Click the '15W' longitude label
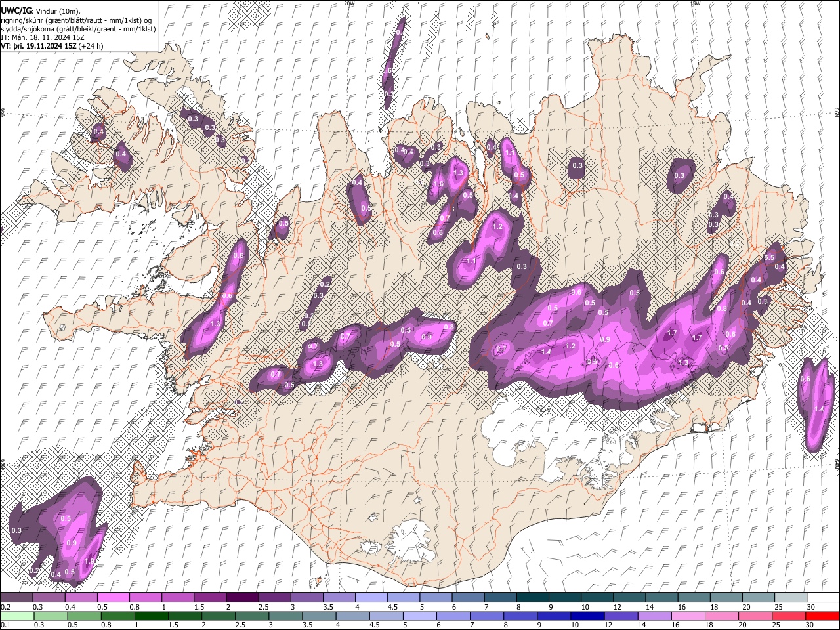The width and height of the screenshot is (840, 630). tap(694, 3)
